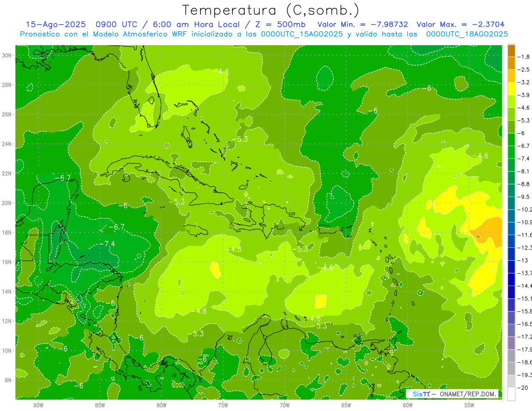Click the 24N latitude axis label
This screenshot has height=411, width=532.
pyautogui.click(x=7, y=144)
